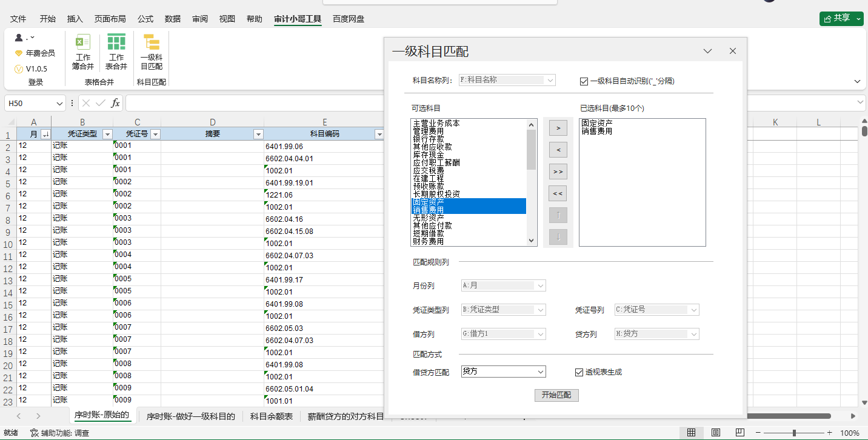The height and width of the screenshot is (440, 868).
Task: Open the 数据 ribbon tab
Action: pos(173,19)
